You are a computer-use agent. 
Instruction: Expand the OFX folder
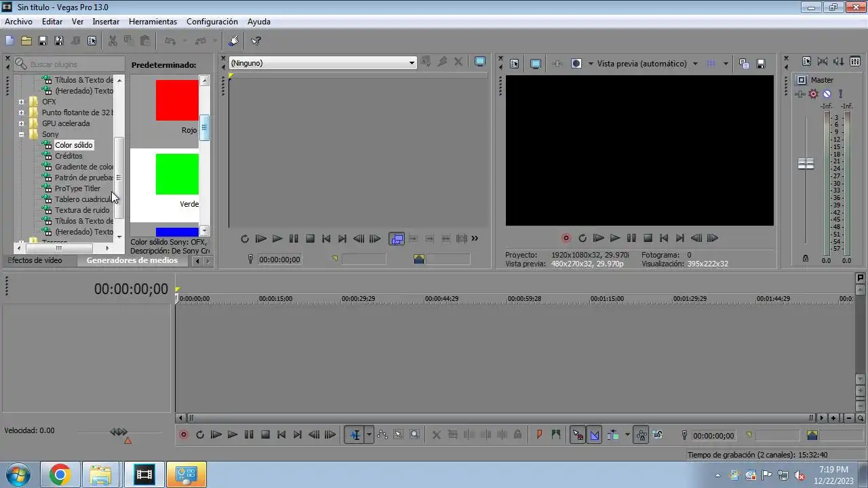[x=22, y=102]
